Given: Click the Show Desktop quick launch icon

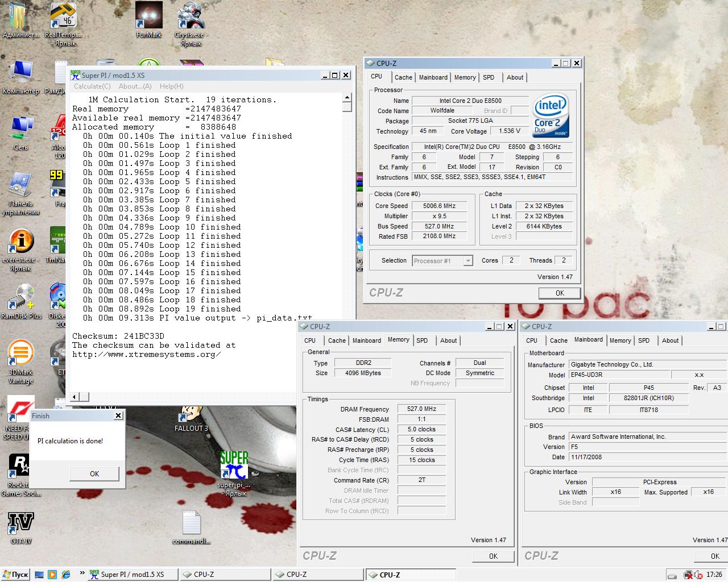Looking at the screenshot, I should click(x=39, y=575).
